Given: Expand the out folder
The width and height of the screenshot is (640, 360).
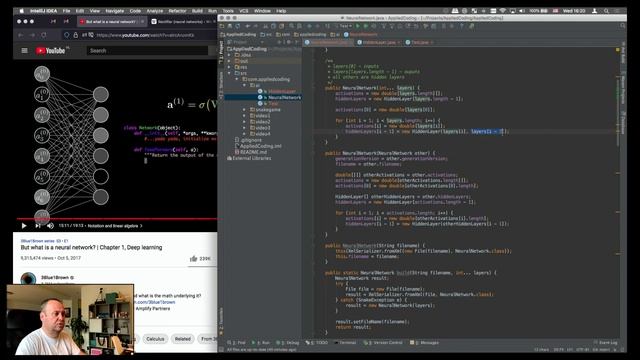Looking at the screenshot, I should 229,61.
